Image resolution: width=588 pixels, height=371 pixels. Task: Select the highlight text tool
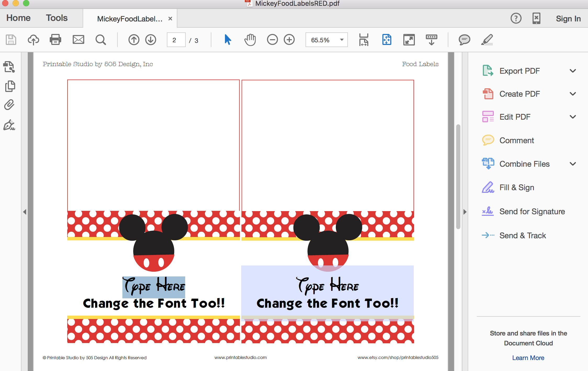487,40
